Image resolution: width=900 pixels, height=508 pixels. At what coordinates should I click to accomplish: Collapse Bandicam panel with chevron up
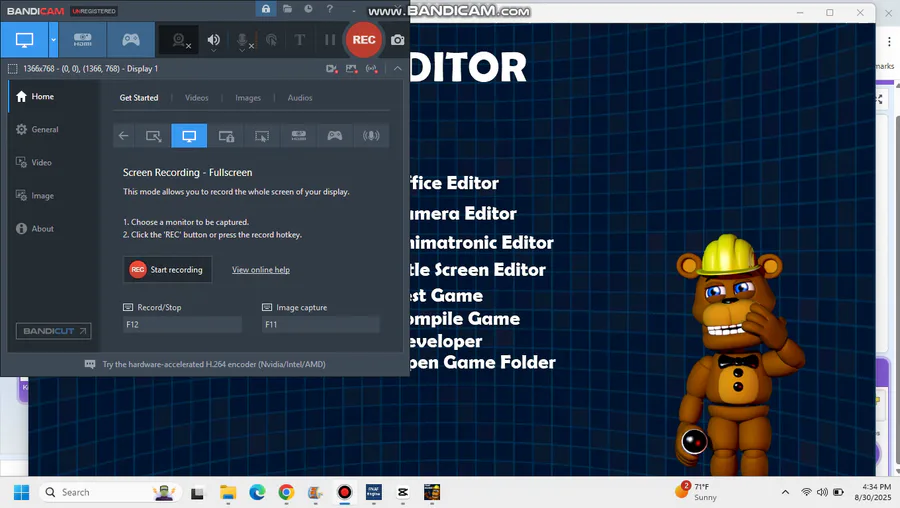coord(397,68)
